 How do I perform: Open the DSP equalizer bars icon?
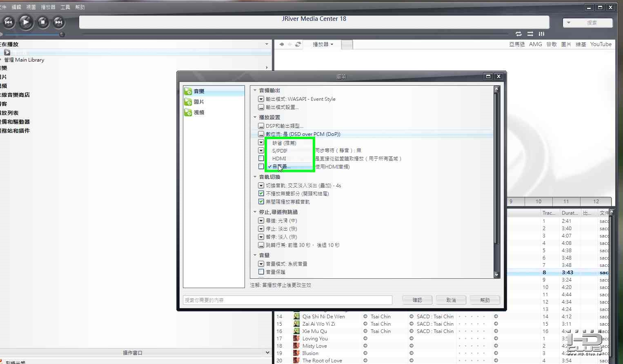[x=541, y=34]
